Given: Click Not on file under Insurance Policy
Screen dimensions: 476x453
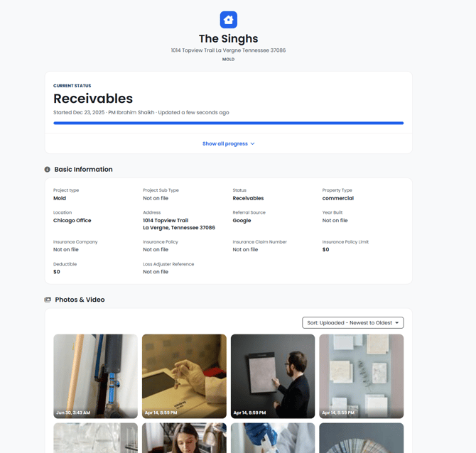Looking at the screenshot, I should 156,249.
